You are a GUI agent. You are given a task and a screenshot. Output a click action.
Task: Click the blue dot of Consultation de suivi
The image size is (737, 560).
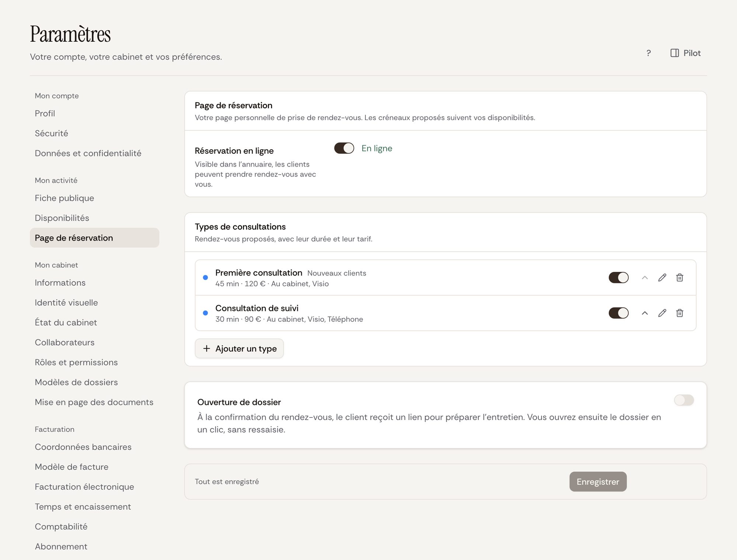coord(206,313)
